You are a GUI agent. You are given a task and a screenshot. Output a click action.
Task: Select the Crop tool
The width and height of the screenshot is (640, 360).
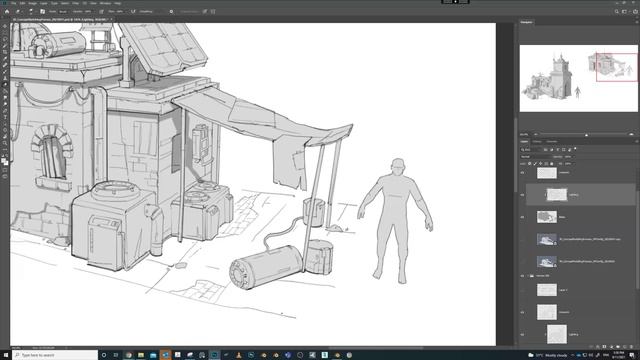click(x=5, y=52)
